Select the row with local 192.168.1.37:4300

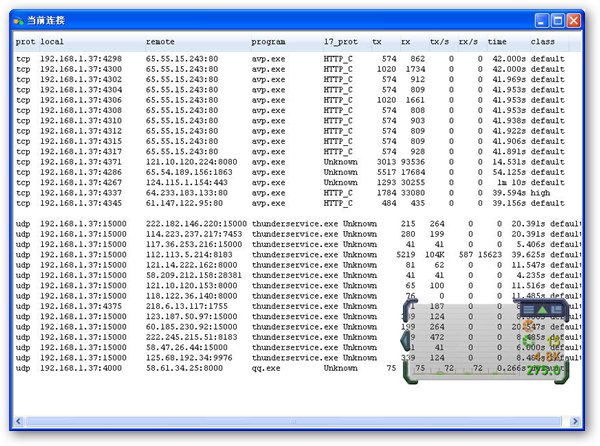(x=290, y=69)
